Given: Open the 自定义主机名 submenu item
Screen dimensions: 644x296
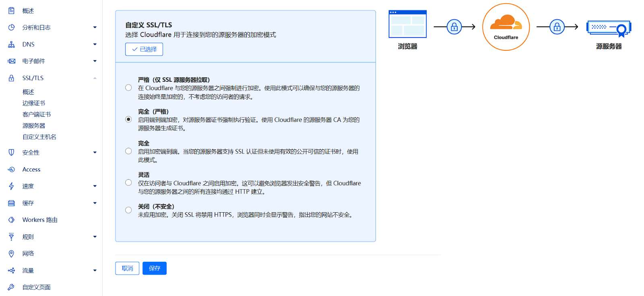Looking at the screenshot, I should (39, 137).
